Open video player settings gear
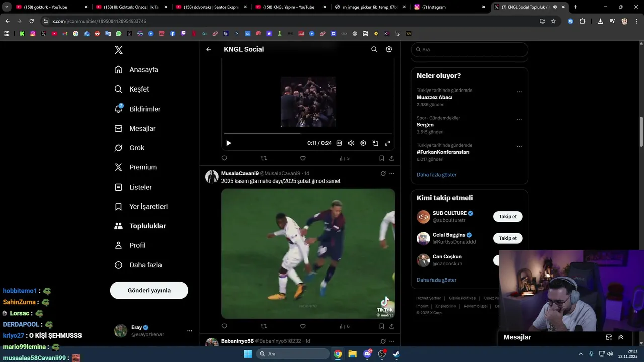 [363, 143]
